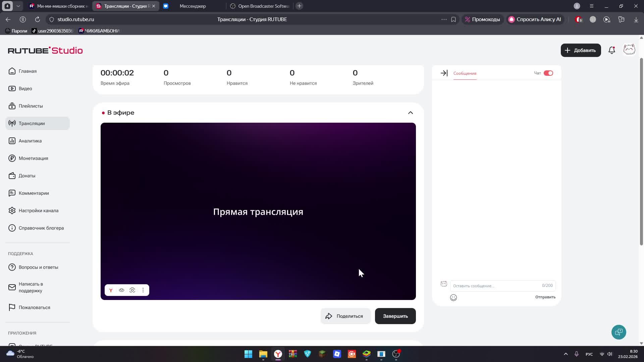Toggle the Чат switch off
The width and height of the screenshot is (644, 362).
[x=548, y=73]
